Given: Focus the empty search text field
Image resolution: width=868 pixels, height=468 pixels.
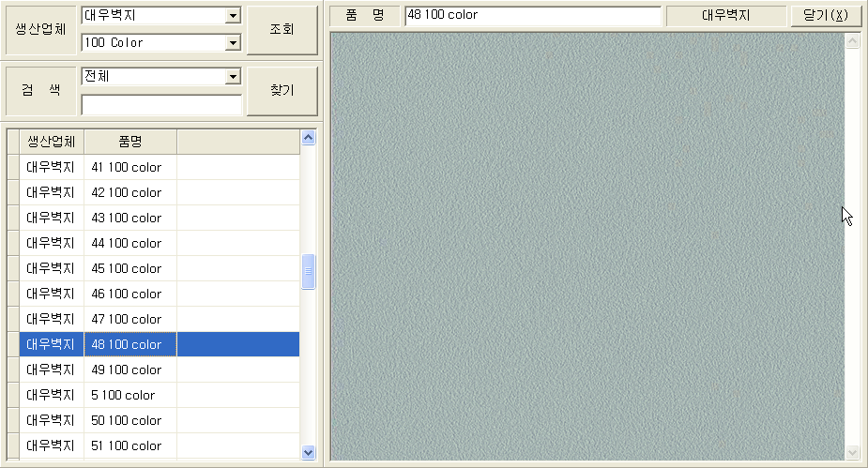Looking at the screenshot, I should 161,104.
